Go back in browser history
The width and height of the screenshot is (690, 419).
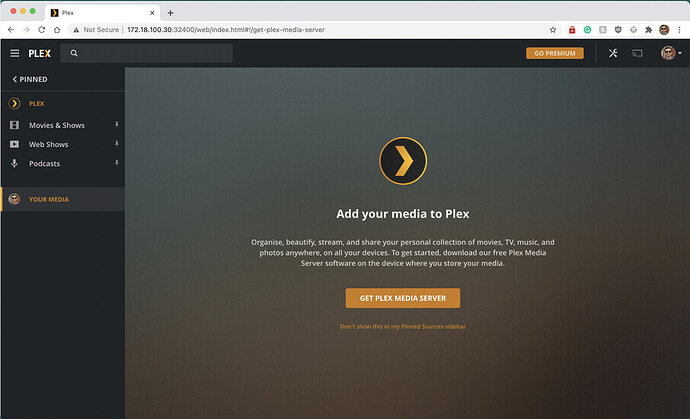click(11, 29)
